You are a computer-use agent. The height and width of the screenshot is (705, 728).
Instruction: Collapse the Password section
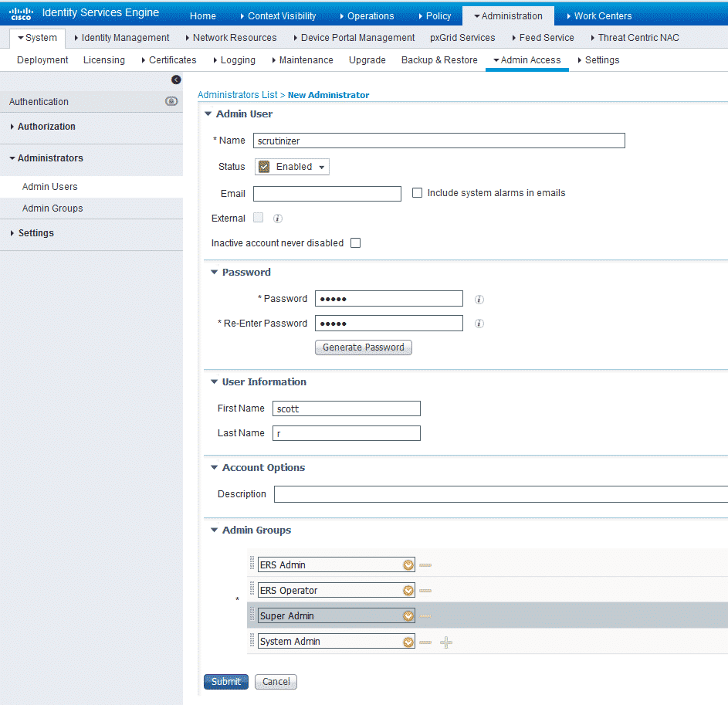pos(214,272)
